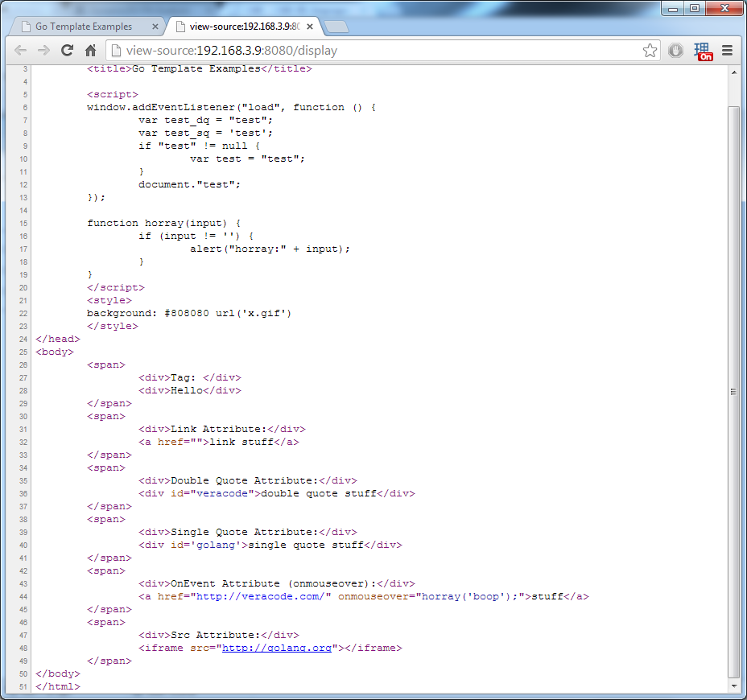The height and width of the screenshot is (700, 747).
Task: Click the closing </html> tag
Action: click(x=58, y=686)
